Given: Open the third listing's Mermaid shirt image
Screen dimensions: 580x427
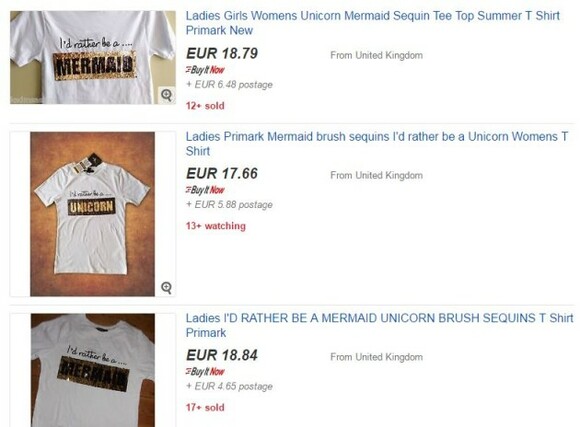Looking at the screenshot, I should tap(92, 370).
